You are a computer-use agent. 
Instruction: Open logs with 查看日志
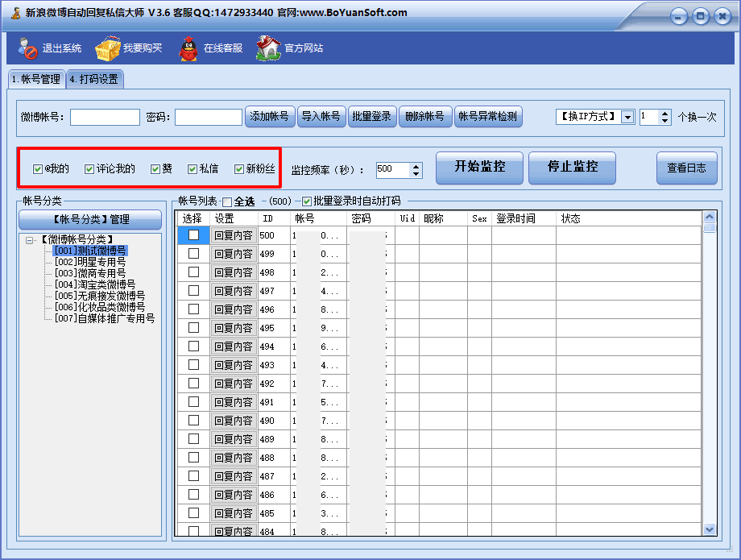tap(687, 168)
